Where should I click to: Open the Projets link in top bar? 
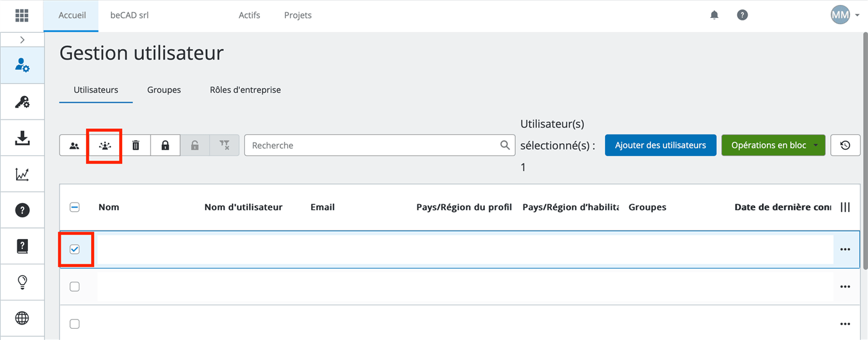pyautogui.click(x=298, y=15)
